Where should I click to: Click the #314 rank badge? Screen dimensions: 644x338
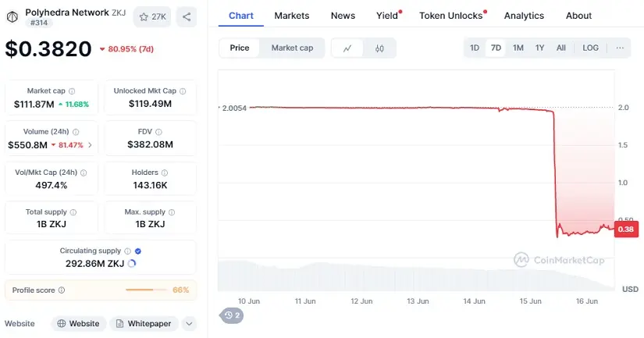click(x=39, y=23)
